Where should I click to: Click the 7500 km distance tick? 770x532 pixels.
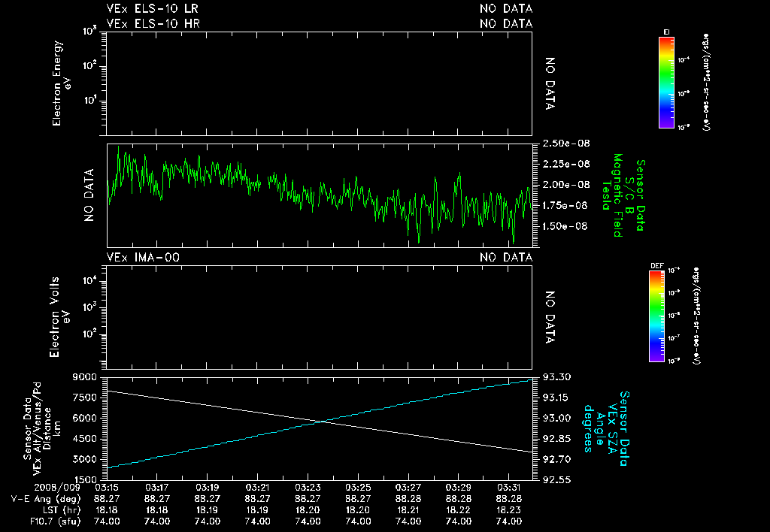[84, 397]
